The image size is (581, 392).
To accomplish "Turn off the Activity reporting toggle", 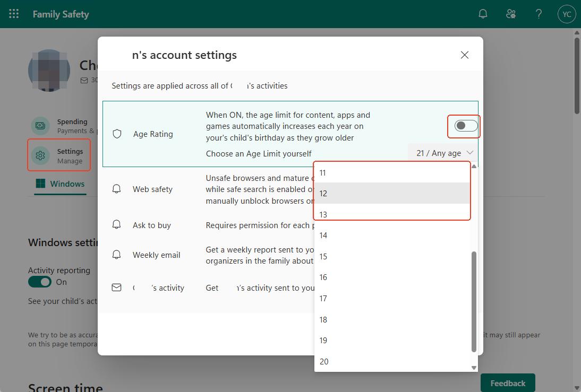I will pos(40,282).
